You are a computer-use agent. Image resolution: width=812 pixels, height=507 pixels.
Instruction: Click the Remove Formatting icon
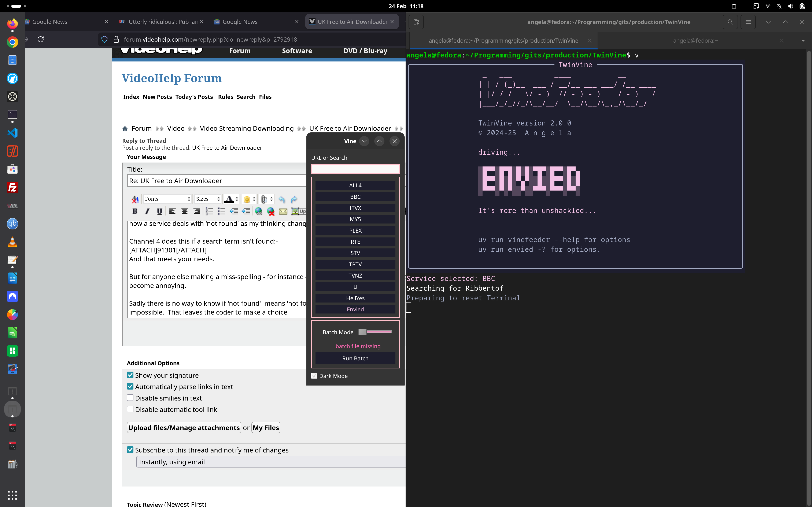tap(135, 199)
